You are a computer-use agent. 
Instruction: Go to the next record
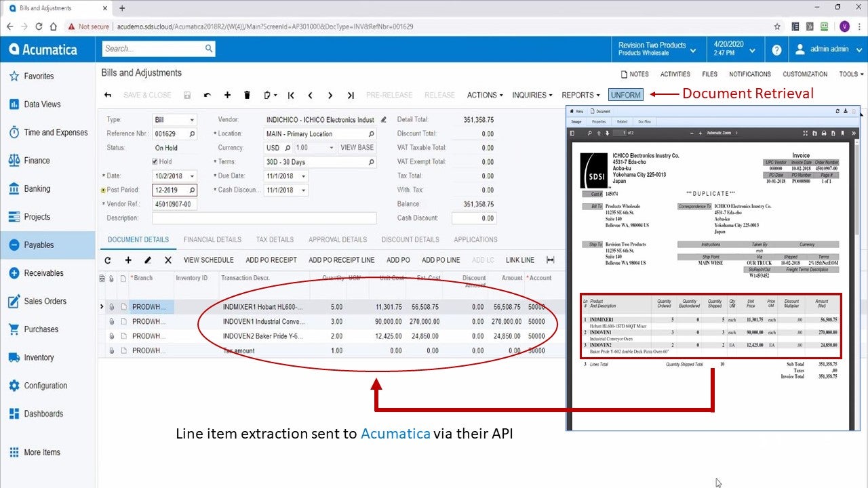pos(330,96)
